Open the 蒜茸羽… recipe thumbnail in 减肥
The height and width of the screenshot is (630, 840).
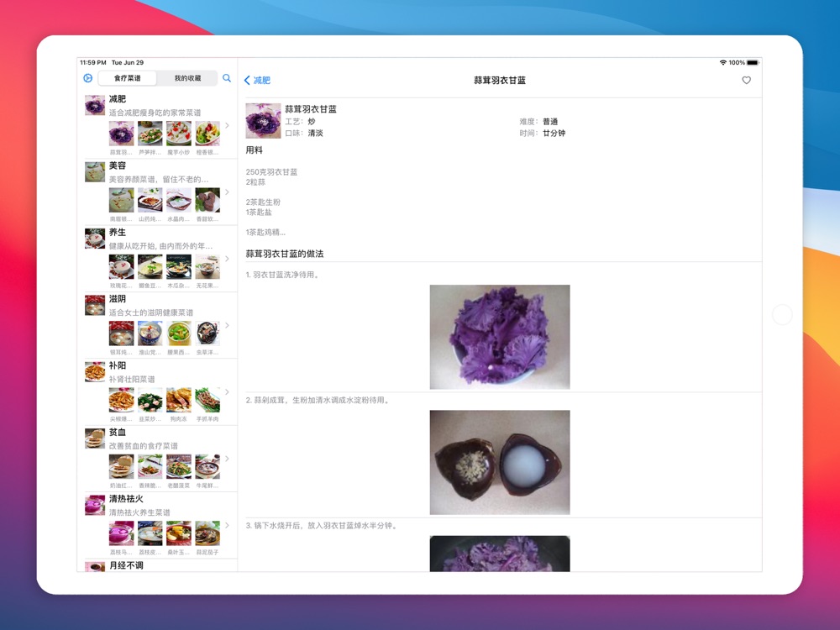click(x=122, y=134)
